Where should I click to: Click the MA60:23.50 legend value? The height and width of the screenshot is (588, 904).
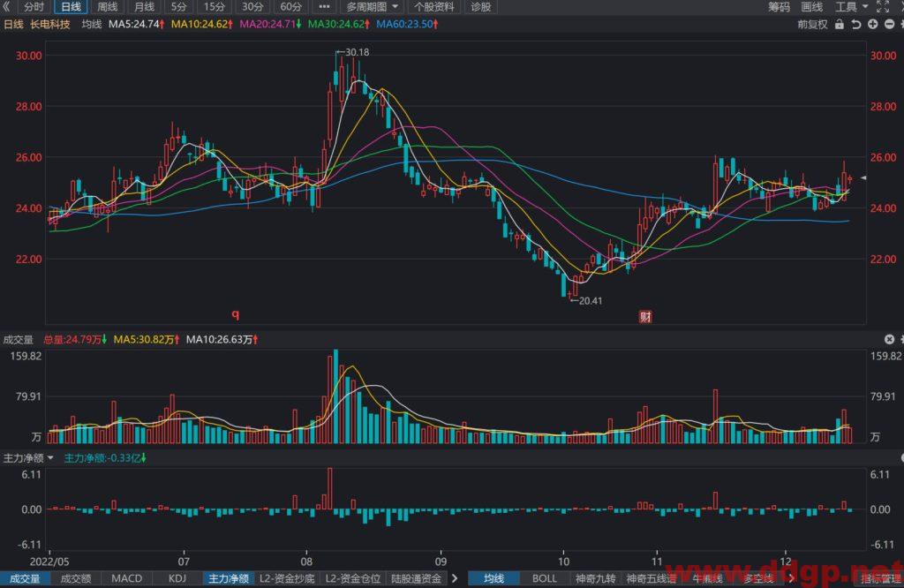coord(407,24)
